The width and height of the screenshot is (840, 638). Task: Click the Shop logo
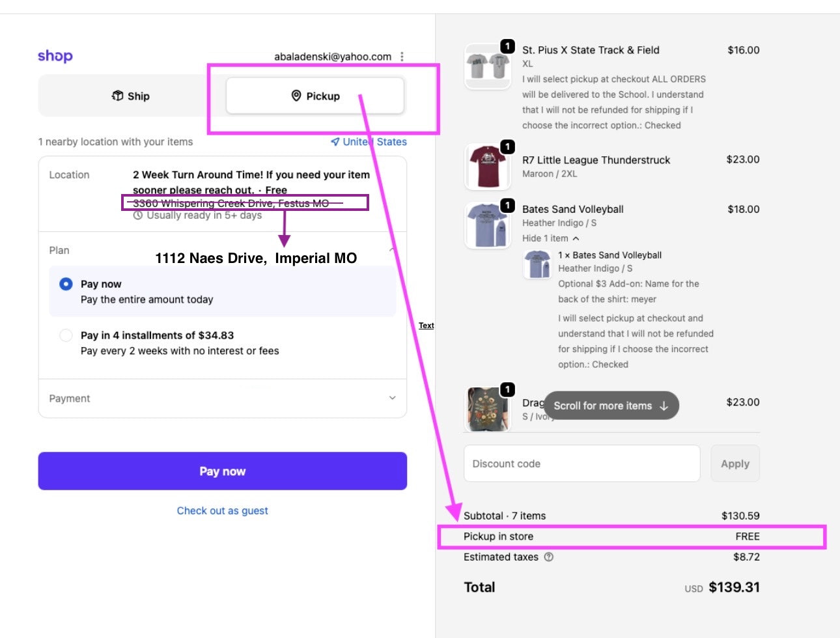(x=55, y=56)
